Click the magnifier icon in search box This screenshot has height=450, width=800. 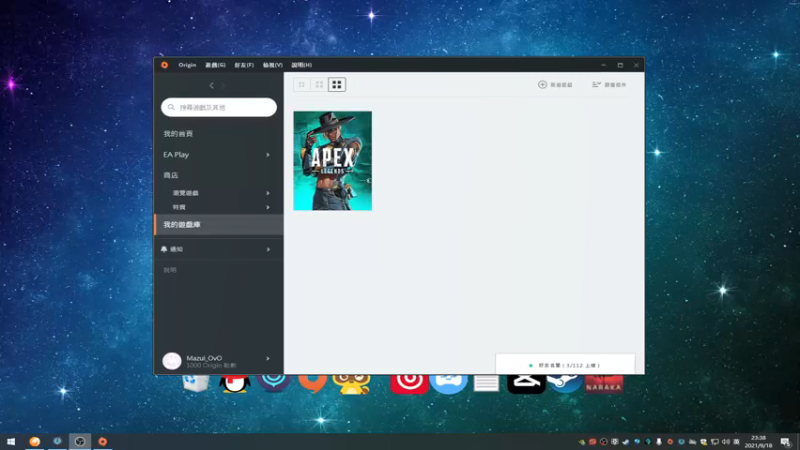[x=171, y=107]
